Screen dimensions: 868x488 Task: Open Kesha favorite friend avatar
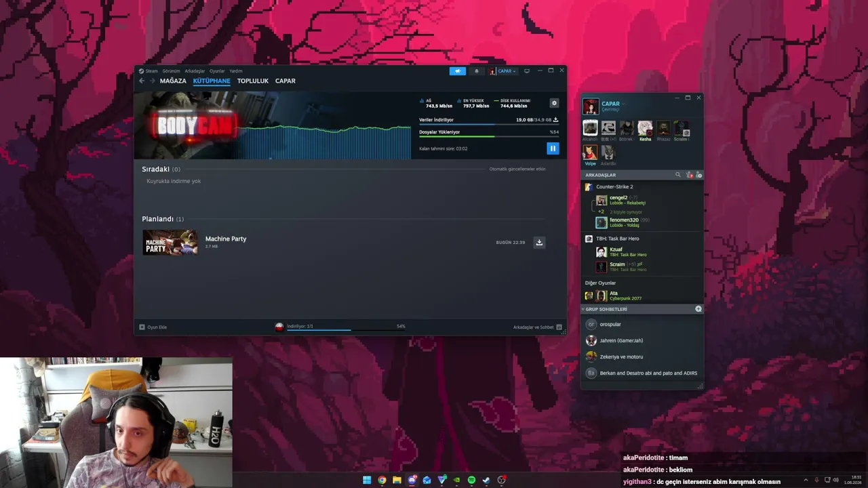(x=645, y=128)
